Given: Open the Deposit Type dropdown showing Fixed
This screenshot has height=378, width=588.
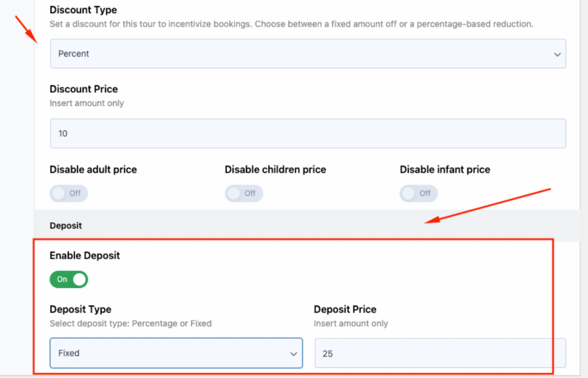Looking at the screenshot, I should point(176,353).
